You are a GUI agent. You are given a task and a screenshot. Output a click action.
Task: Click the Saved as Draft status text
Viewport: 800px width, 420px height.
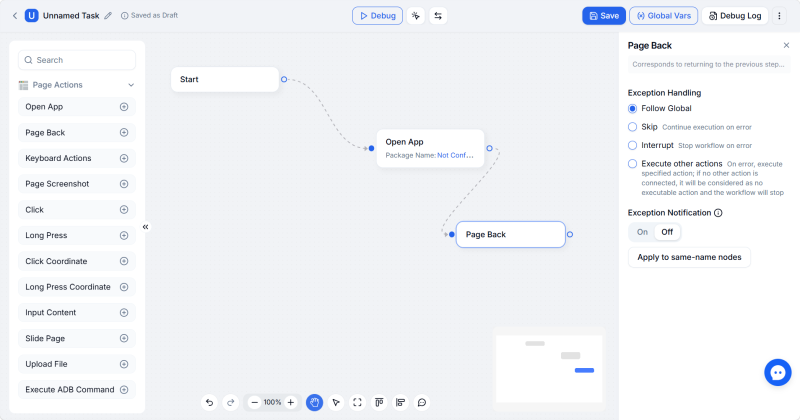point(154,15)
